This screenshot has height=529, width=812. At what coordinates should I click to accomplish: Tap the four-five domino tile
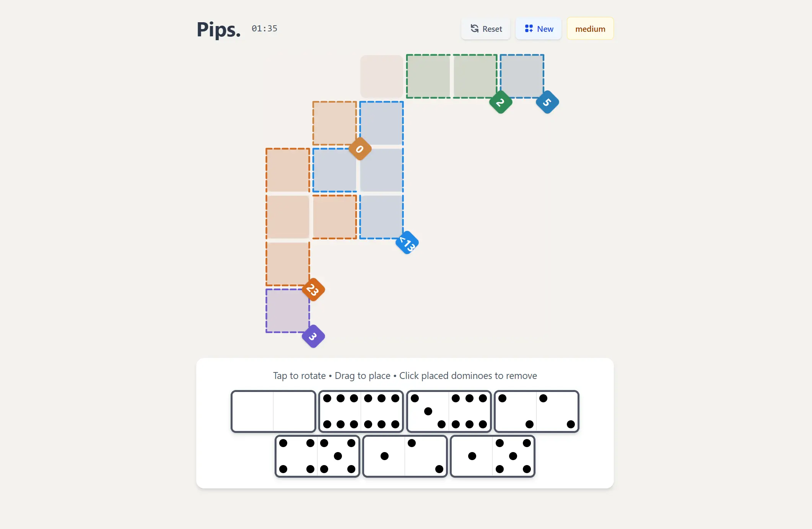point(317,456)
